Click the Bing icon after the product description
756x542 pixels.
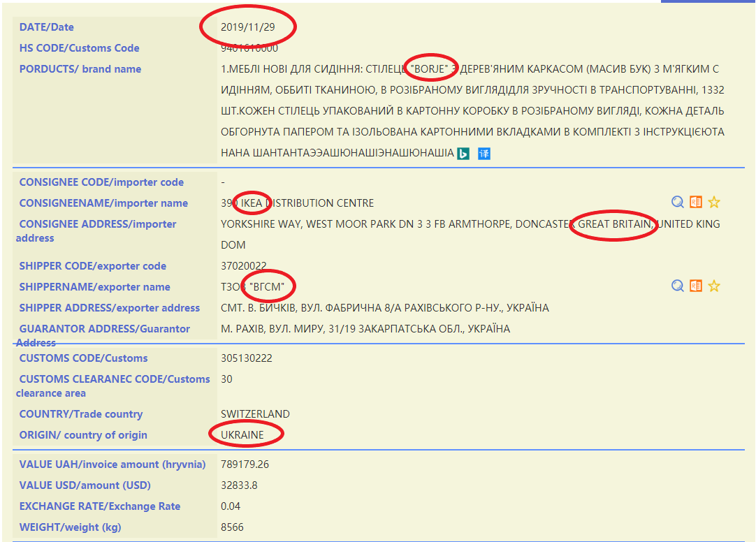tap(463, 154)
